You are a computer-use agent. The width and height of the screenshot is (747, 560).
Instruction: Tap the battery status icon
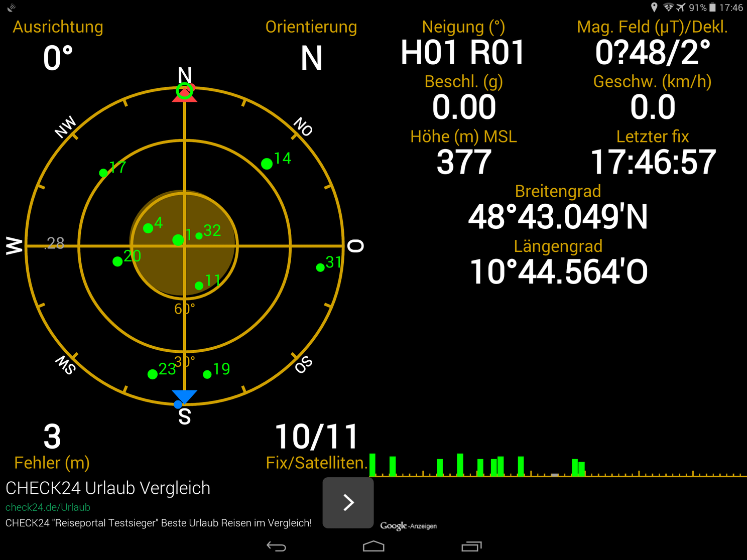[x=712, y=8]
